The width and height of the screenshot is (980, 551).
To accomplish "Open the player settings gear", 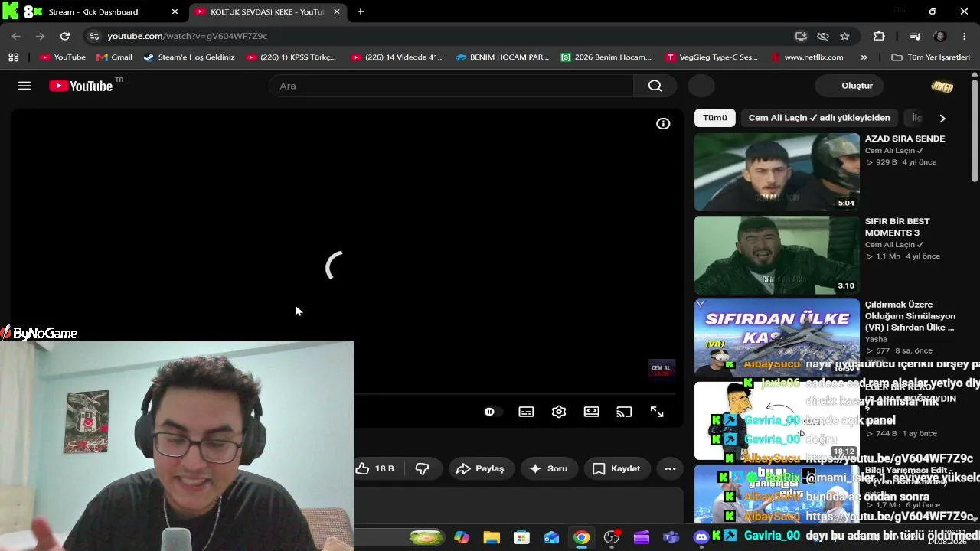I will (x=559, y=412).
